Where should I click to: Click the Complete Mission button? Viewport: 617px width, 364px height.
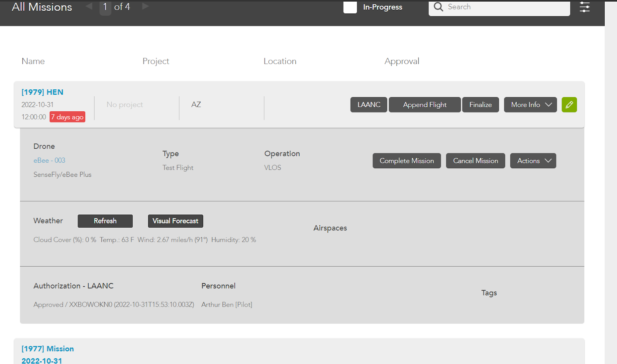coord(407,161)
